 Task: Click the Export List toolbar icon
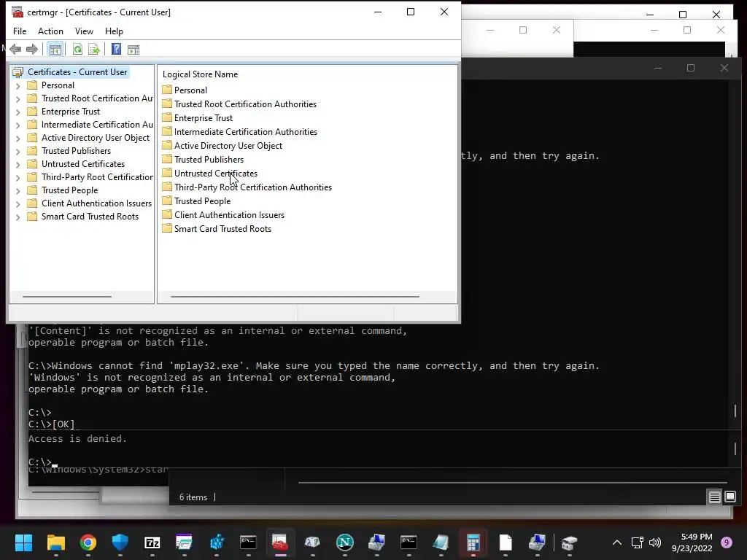(94, 49)
